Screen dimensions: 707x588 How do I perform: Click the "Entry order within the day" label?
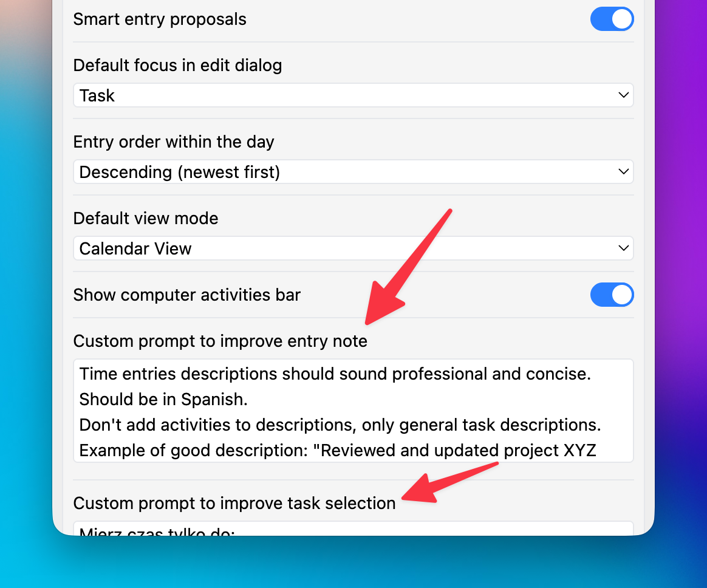tap(174, 142)
